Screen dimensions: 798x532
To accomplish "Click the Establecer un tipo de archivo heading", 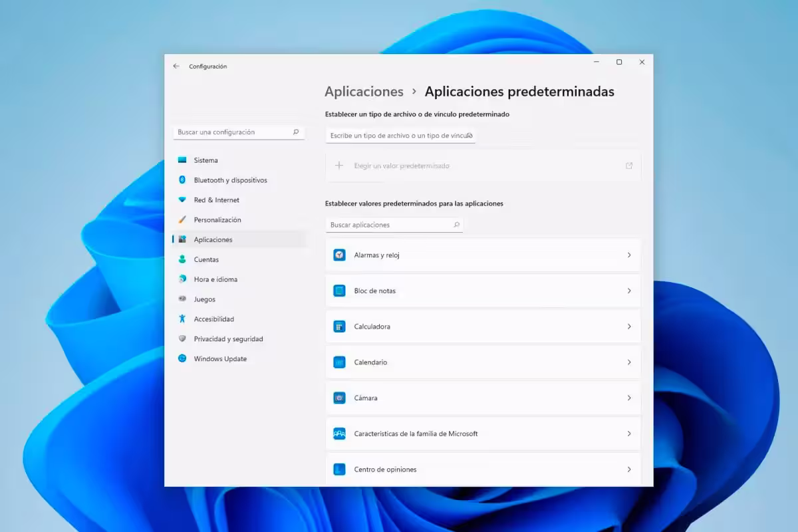I will pos(417,114).
